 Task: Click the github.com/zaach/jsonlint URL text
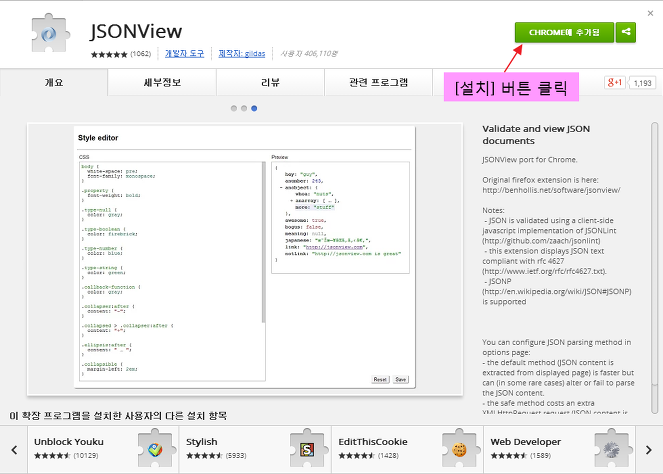(x=542, y=241)
